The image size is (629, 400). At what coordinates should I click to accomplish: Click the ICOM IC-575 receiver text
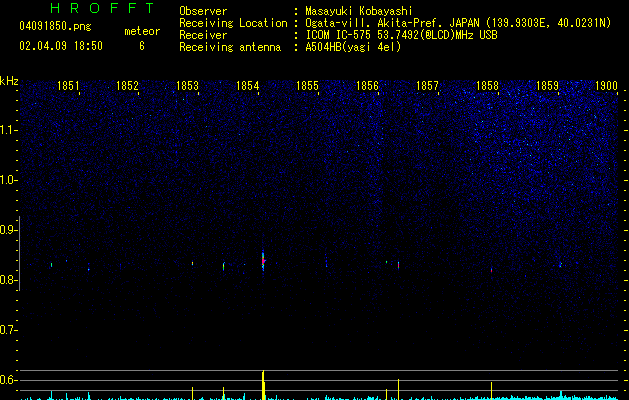(402, 35)
